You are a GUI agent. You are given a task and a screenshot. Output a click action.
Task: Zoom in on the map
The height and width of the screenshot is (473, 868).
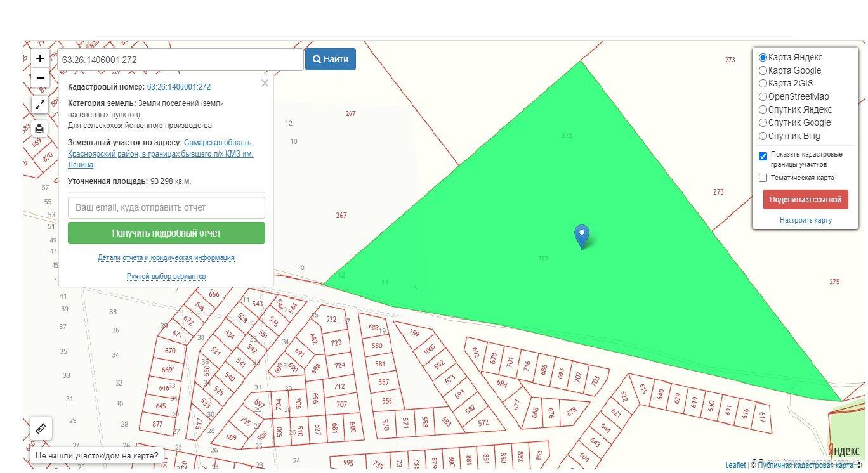tap(40, 58)
